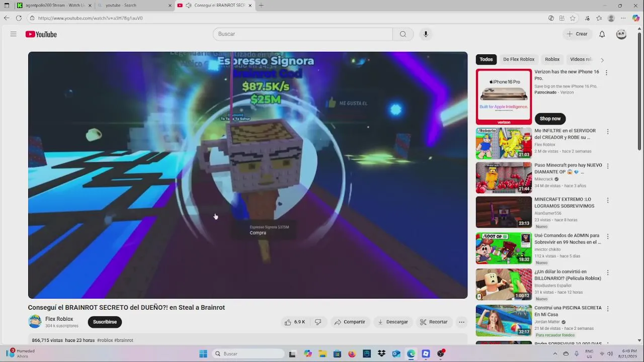Open options for the Verizon ad
This screenshot has height=362, width=644.
click(x=606, y=72)
